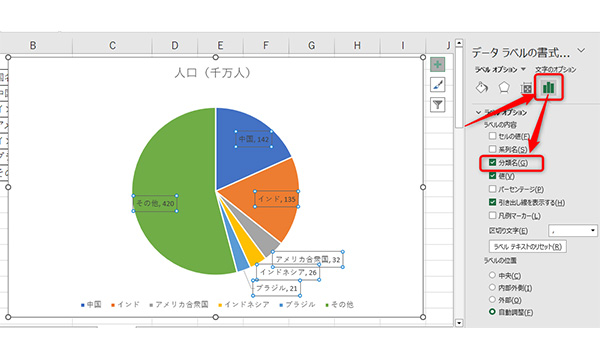This screenshot has width=600, height=360.
Task: Collapse the ラベル オプション section
Action: coord(478,112)
